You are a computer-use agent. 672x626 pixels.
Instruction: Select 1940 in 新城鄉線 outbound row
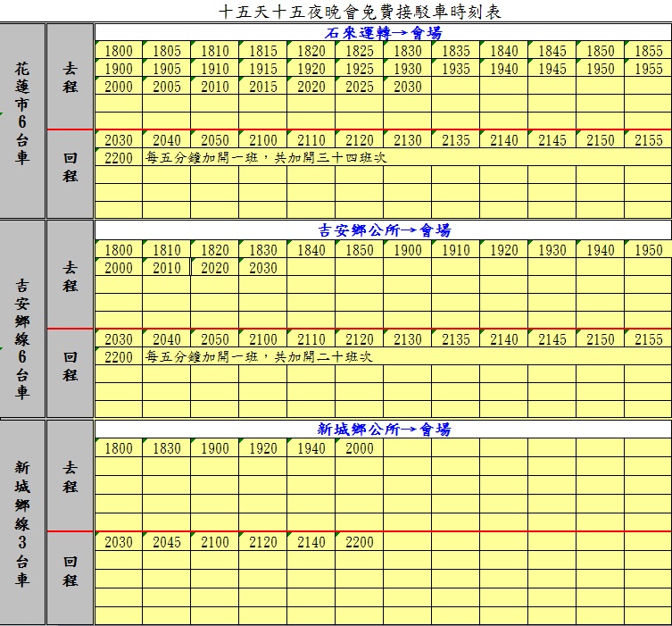point(311,448)
